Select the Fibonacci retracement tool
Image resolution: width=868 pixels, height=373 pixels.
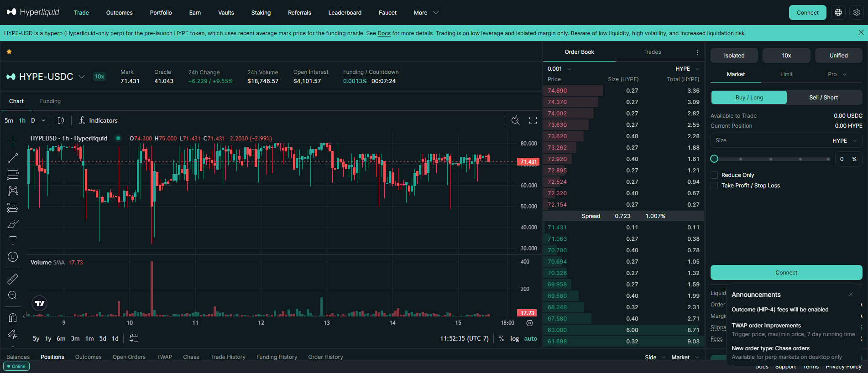(13, 174)
